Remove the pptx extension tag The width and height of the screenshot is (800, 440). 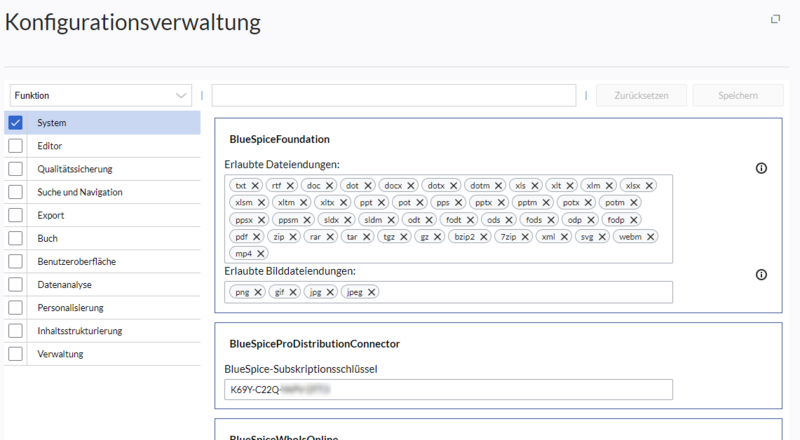coord(501,203)
